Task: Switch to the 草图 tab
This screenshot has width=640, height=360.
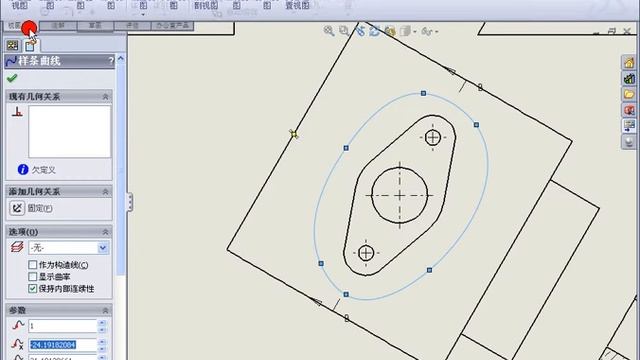Action: click(95, 26)
